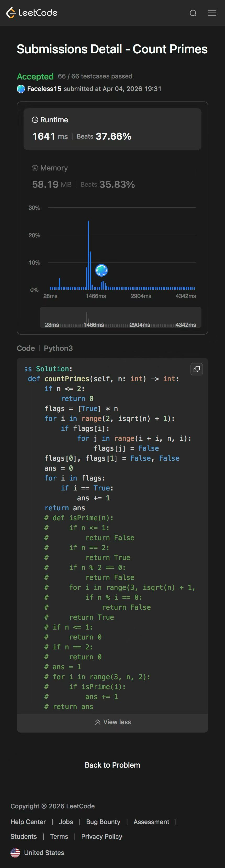Click the 'Python3' language label
Image resolution: width=225 pixels, height=868 pixels.
coord(58,348)
